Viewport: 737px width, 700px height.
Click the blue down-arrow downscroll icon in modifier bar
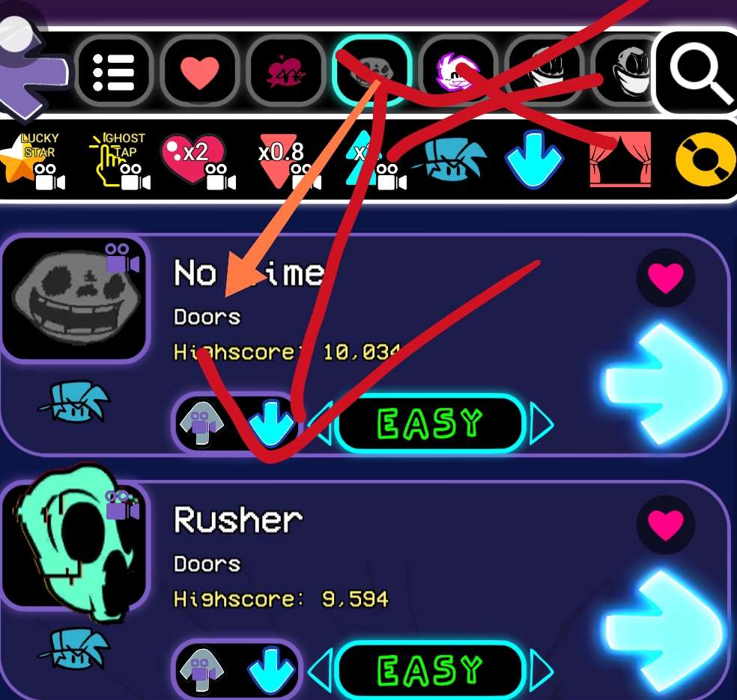click(533, 159)
